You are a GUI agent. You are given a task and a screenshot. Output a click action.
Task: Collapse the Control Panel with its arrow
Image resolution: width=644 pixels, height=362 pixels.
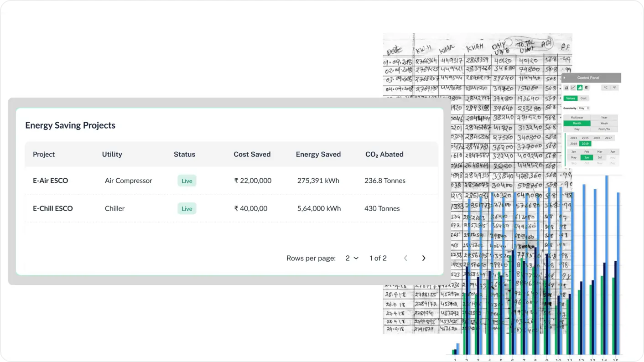(565, 78)
